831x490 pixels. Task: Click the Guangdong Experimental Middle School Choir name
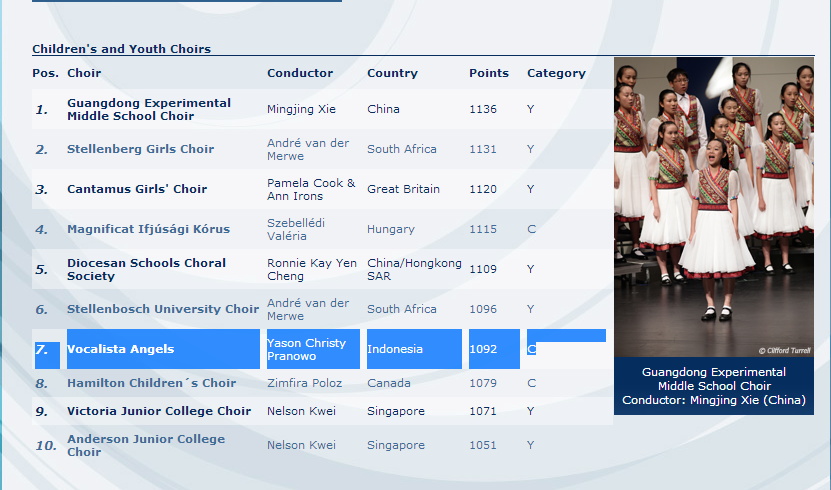click(x=149, y=109)
